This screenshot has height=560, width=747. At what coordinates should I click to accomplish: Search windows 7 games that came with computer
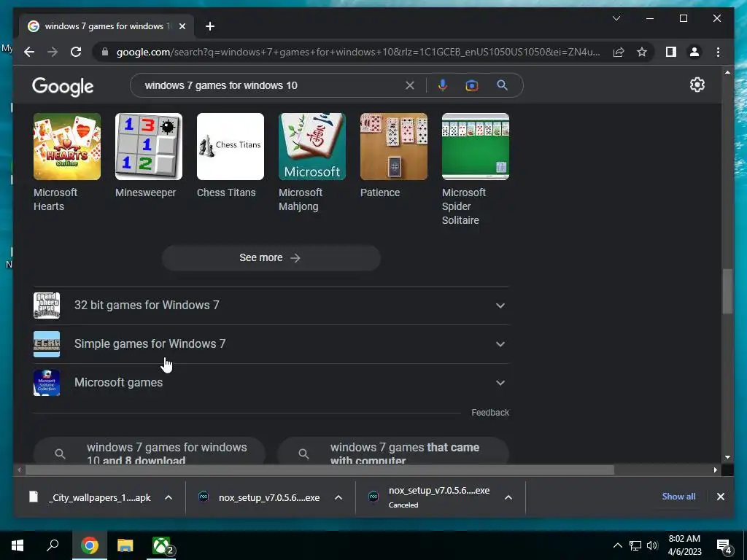(393, 451)
